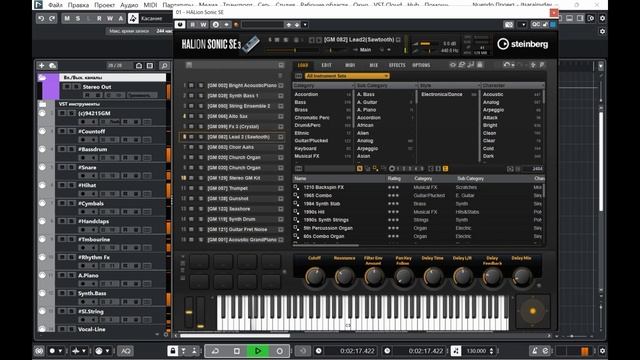The width and height of the screenshot is (640, 360).
Task: Click the QC quick controls button
Action: click(535, 24)
